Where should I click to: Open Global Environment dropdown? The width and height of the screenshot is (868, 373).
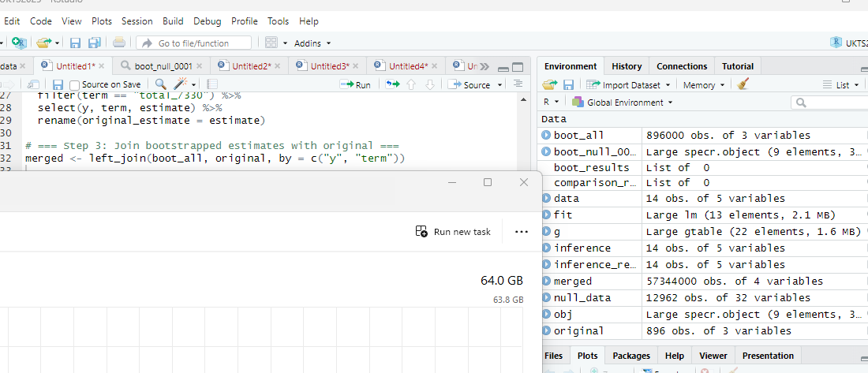click(623, 103)
